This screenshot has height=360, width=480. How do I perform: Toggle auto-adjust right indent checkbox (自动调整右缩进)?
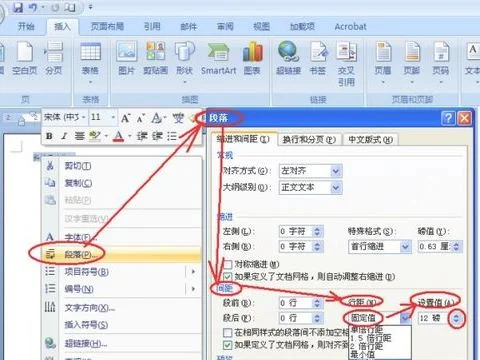click(x=227, y=276)
